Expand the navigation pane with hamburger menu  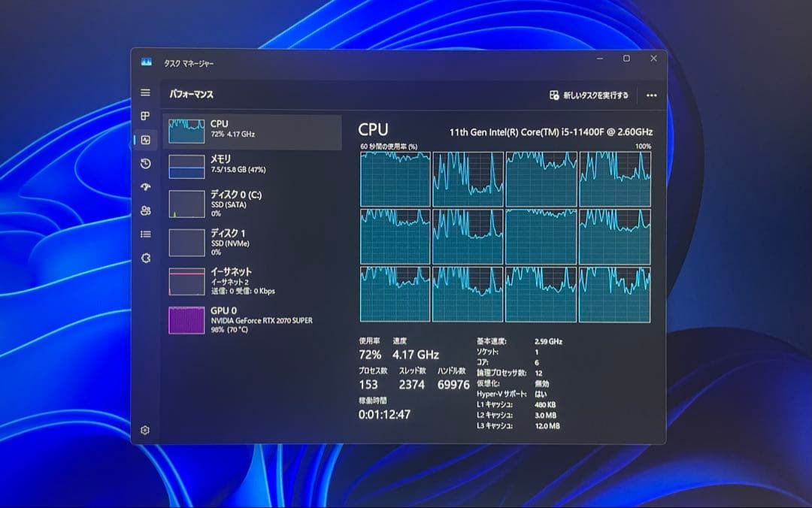point(145,92)
